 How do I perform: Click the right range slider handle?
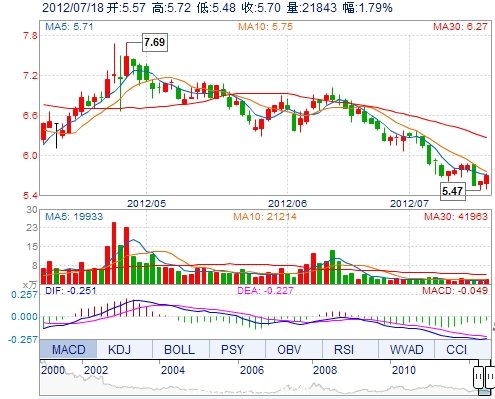490,377
